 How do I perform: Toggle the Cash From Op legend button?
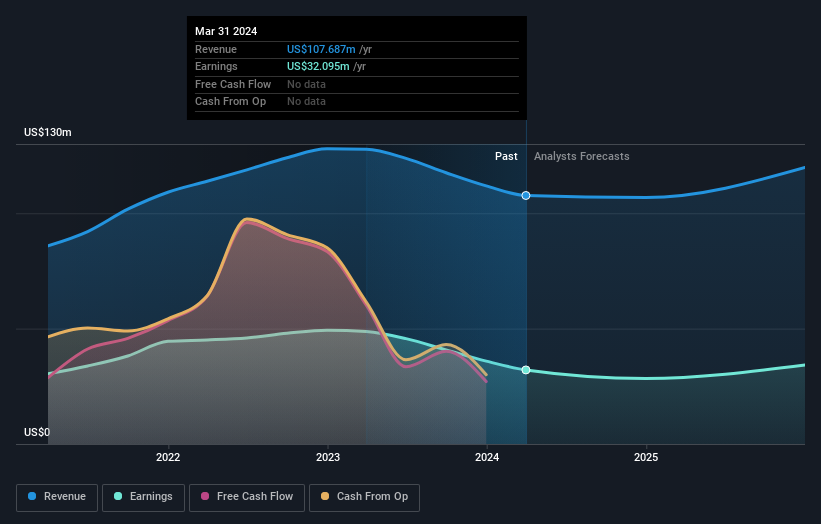pyautogui.click(x=364, y=497)
